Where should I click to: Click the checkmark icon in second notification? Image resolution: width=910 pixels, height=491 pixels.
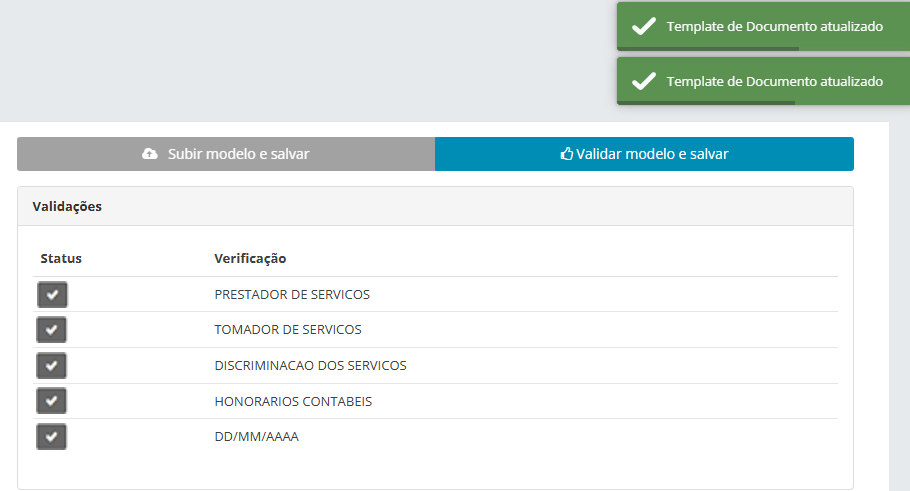pos(644,81)
